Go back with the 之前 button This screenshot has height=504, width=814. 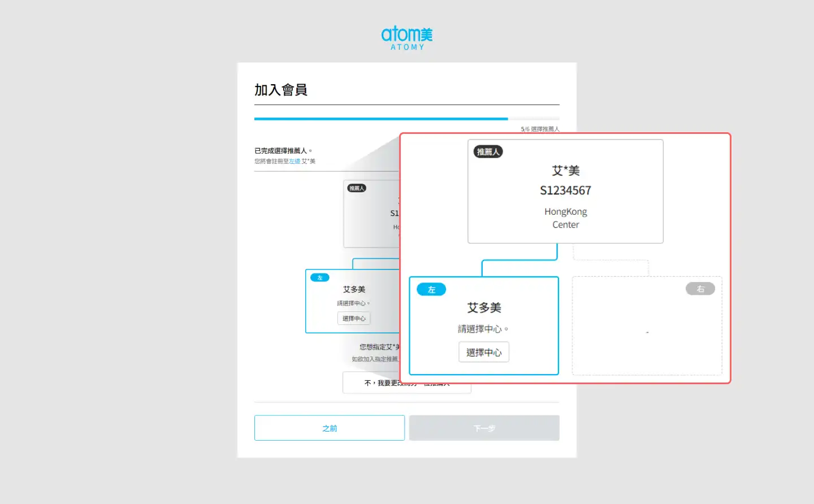(330, 428)
